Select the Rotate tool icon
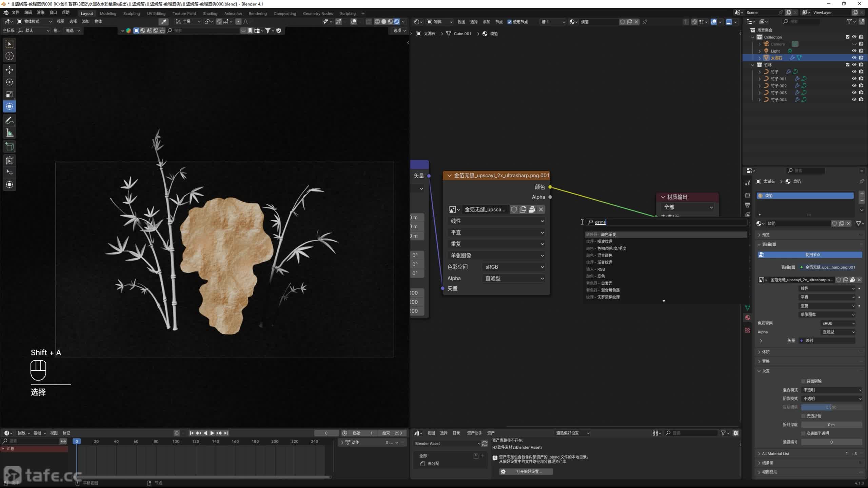 point(9,82)
